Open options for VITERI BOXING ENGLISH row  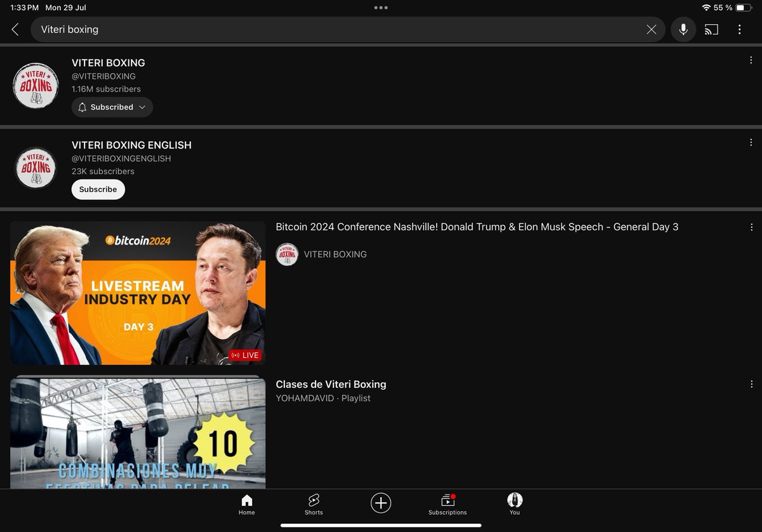coord(751,143)
